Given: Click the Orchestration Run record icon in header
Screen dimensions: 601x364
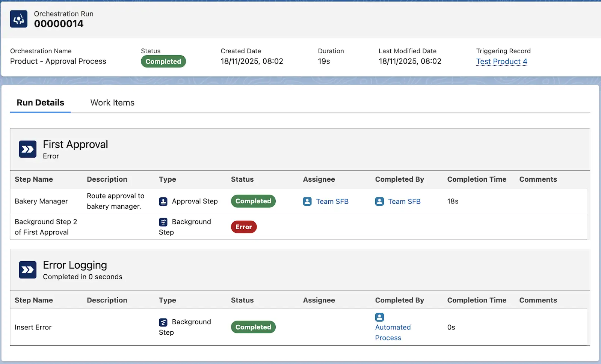Looking at the screenshot, I should (x=18, y=19).
